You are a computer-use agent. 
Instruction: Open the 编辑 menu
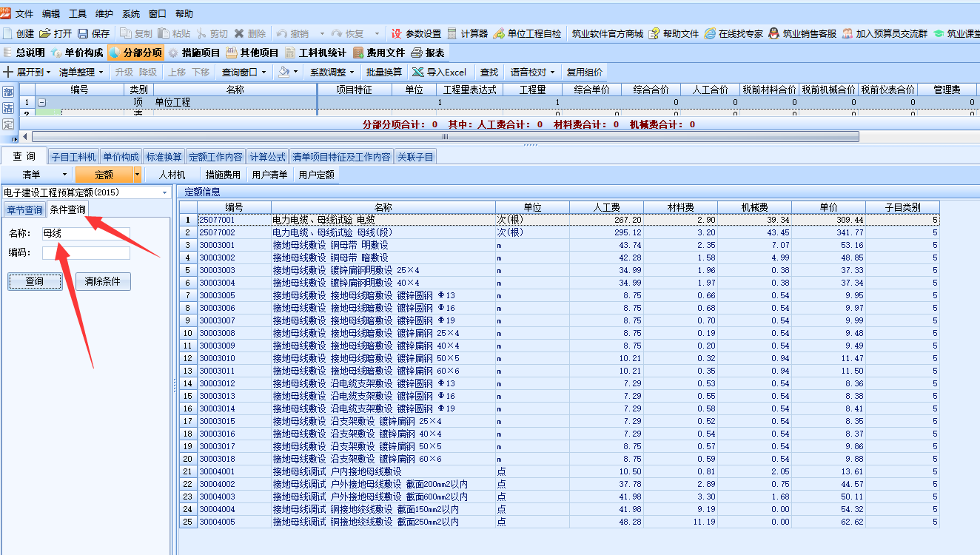[x=51, y=13]
